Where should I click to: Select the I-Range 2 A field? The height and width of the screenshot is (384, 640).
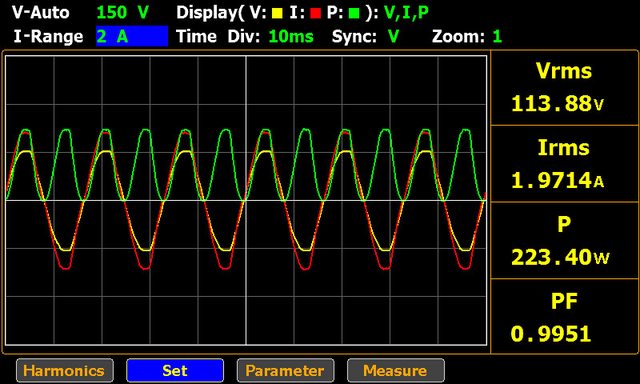coord(132,36)
